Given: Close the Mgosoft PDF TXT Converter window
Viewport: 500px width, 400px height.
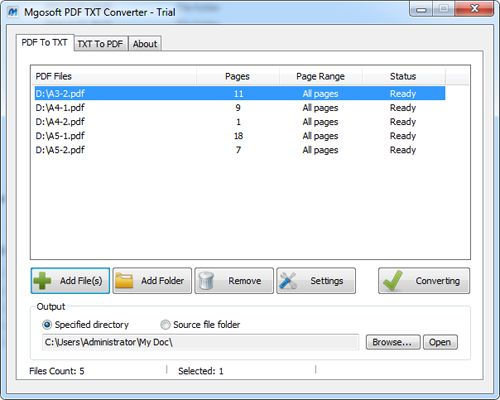Looking at the screenshot, I should pos(474,9).
